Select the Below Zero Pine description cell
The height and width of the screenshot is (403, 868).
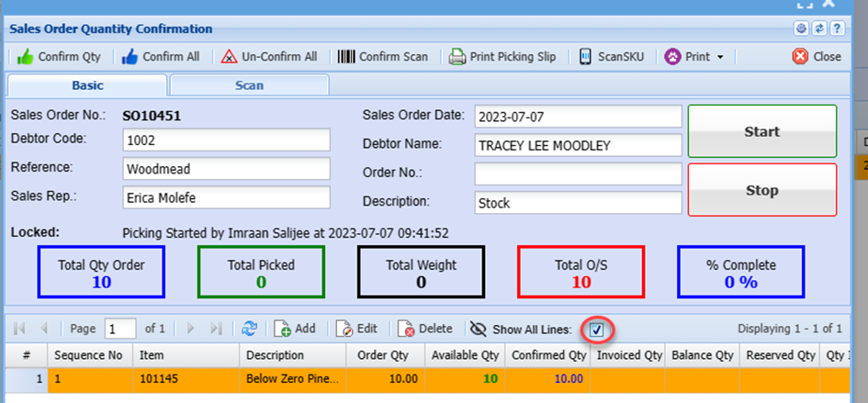[x=293, y=379]
